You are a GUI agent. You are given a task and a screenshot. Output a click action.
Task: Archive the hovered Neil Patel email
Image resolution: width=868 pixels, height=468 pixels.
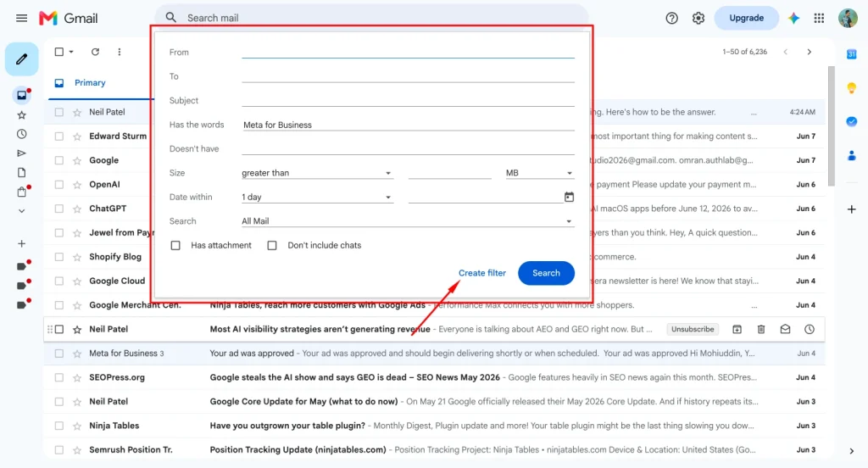point(737,330)
